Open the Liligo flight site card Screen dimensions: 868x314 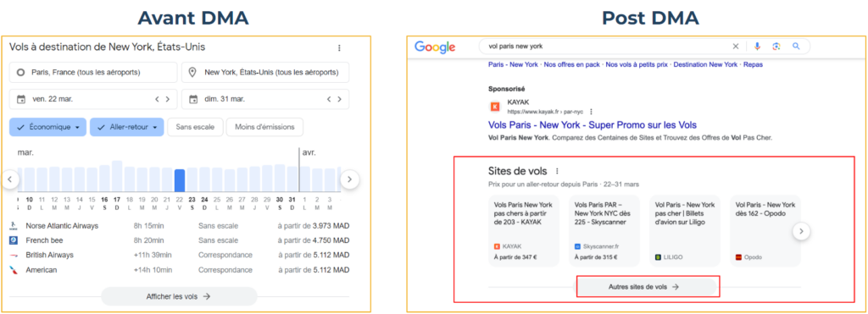[x=685, y=230]
